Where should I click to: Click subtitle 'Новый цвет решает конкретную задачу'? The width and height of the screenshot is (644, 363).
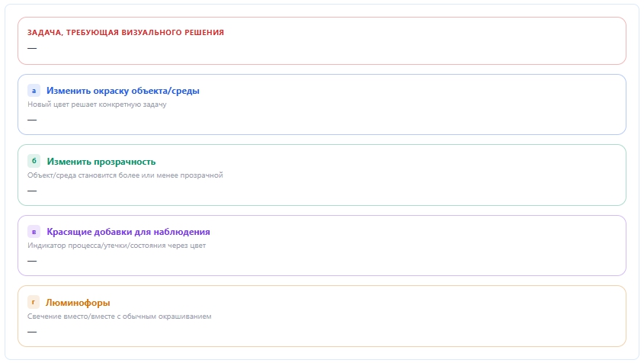(97, 104)
